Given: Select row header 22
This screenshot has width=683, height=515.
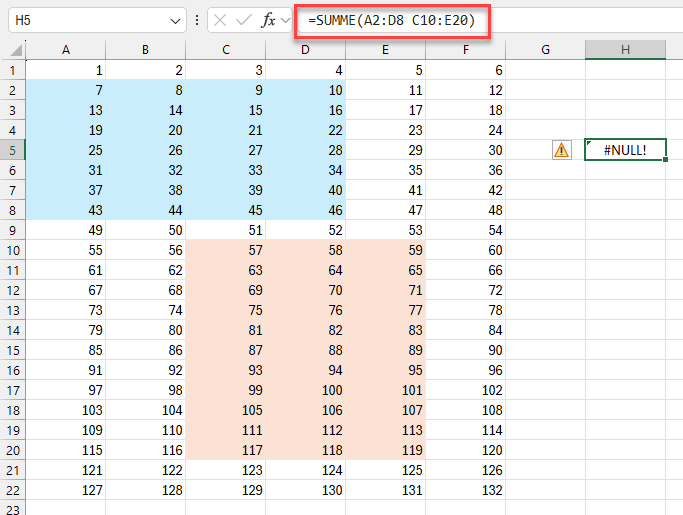Looking at the screenshot, I should pyautogui.click(x=12, y=490).
